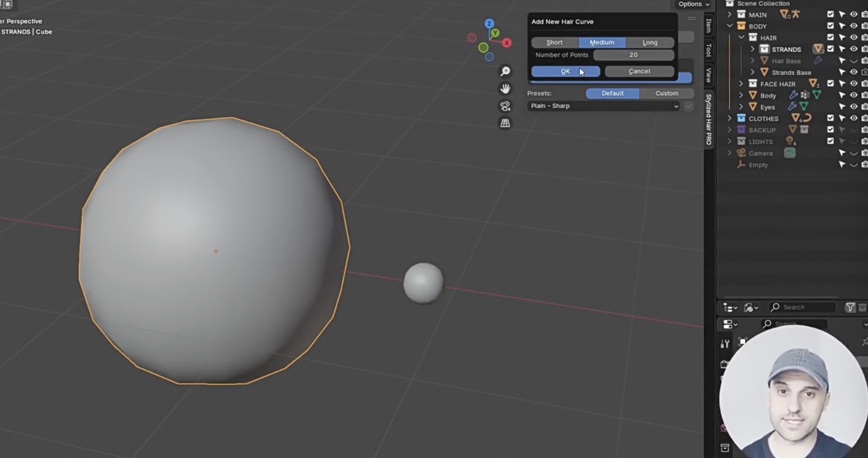Expand the FACE HAIR collection
The height and width of the screenshot is (458, 868).
point(741,84)
